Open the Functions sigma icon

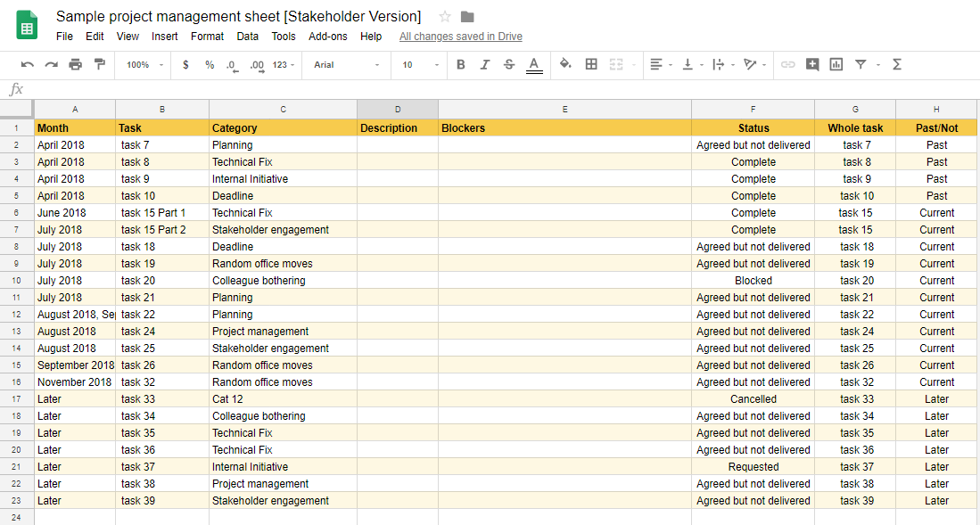point(897,64)
